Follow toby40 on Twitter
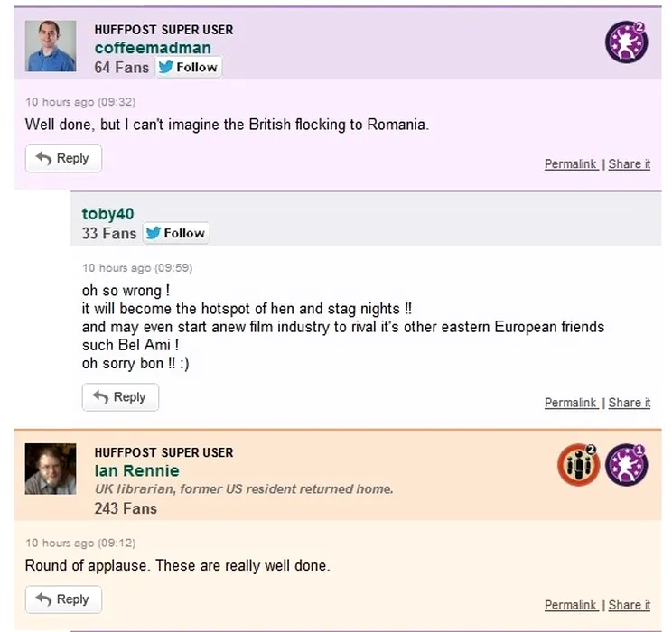Image resolution: width=672 pixels, height=632 pixels. point(175,233)
